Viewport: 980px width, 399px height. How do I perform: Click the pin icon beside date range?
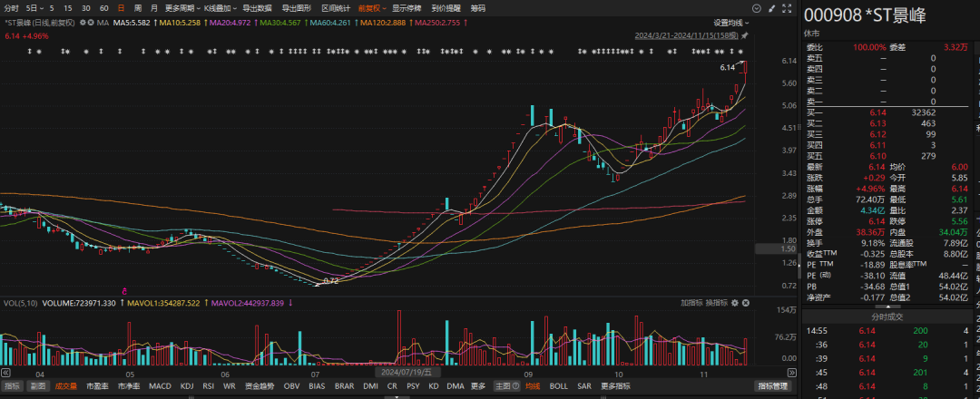(745, 36)
